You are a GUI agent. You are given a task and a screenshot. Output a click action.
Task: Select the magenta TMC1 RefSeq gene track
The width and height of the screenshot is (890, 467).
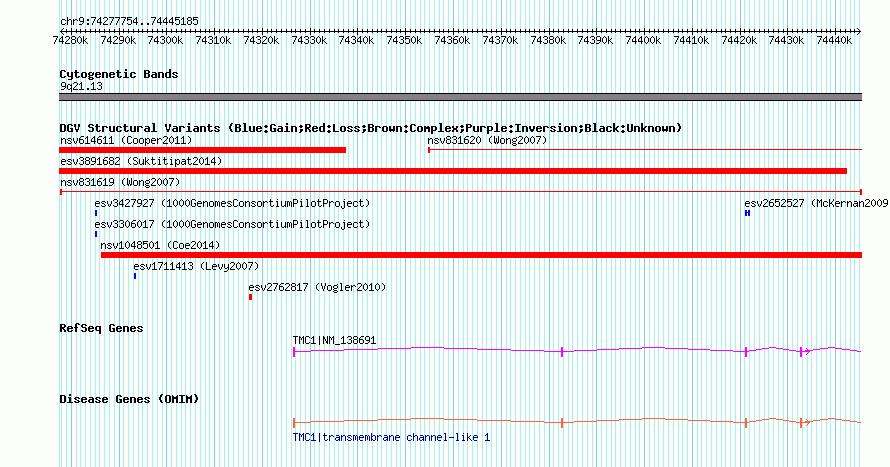577,352
